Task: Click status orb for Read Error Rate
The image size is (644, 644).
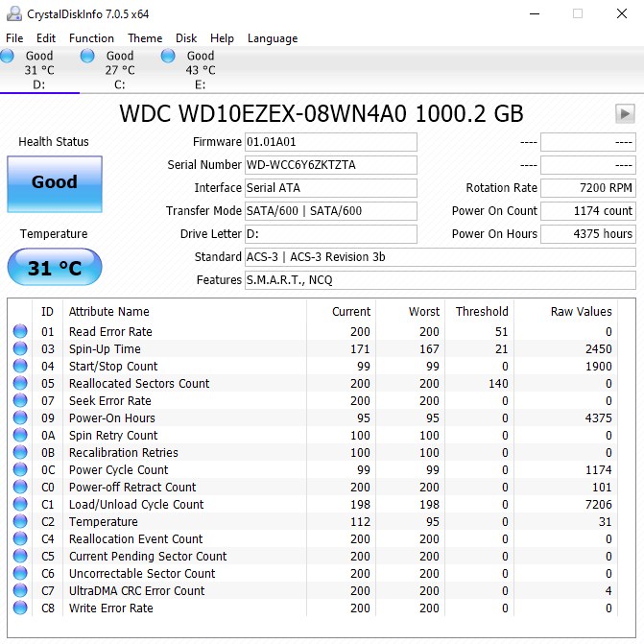Action: pos(20,331)
